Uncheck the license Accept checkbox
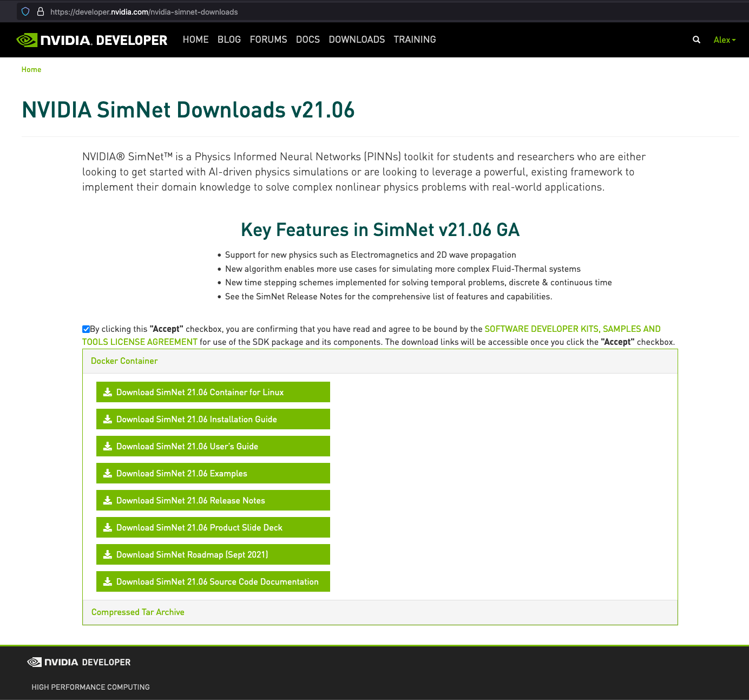This screenshot has height=700, width=749. point(86,329)
